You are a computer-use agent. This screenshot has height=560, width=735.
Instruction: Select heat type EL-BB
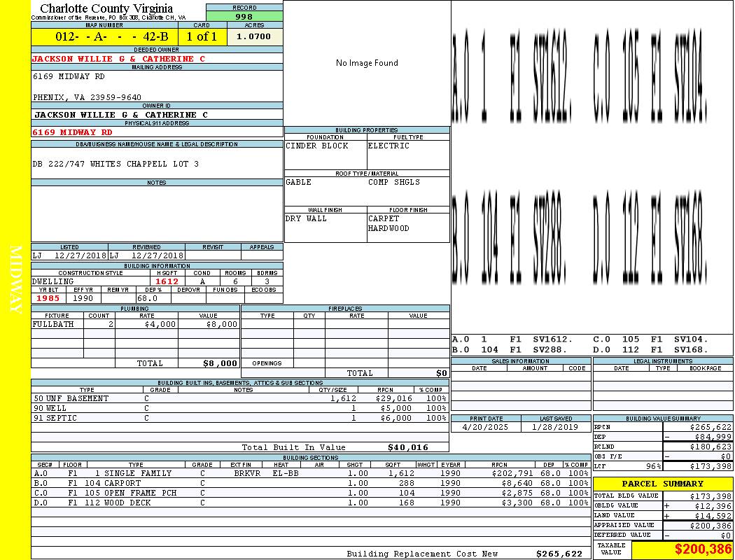coord(286,474)
